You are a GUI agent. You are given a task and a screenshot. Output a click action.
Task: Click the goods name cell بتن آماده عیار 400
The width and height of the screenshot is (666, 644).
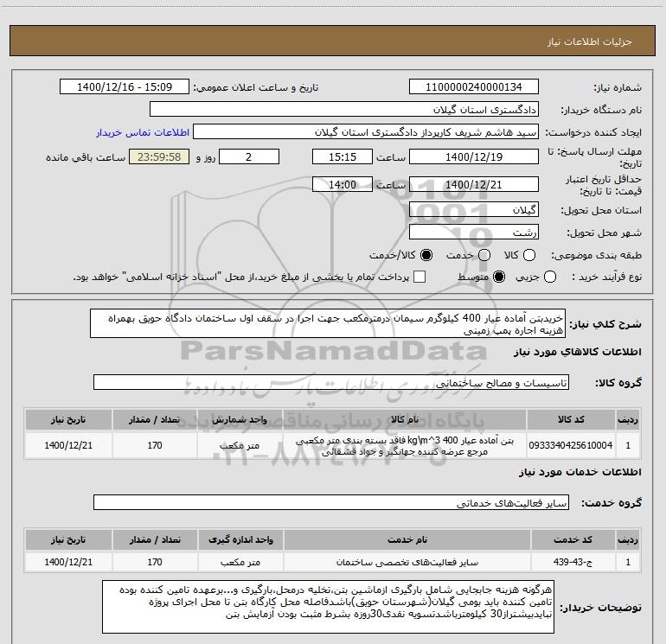(x=405, y=446)
